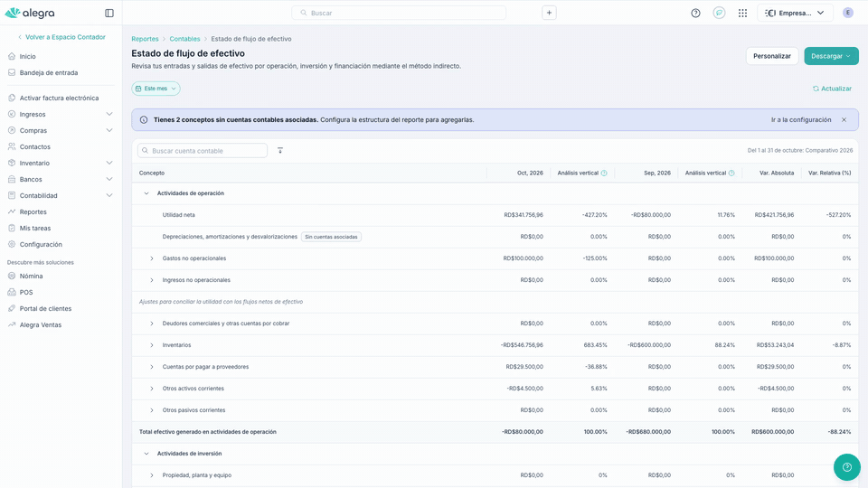Click the Actualizar button

[832, 89]
